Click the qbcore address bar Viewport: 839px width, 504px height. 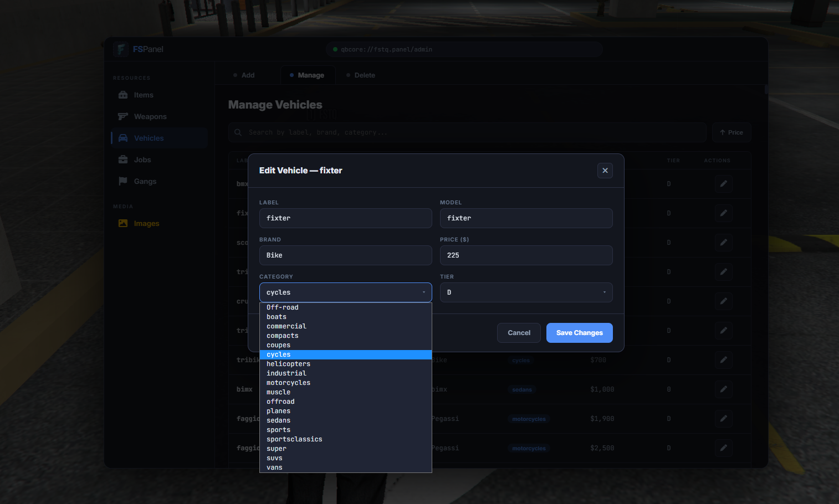(464, 49)
